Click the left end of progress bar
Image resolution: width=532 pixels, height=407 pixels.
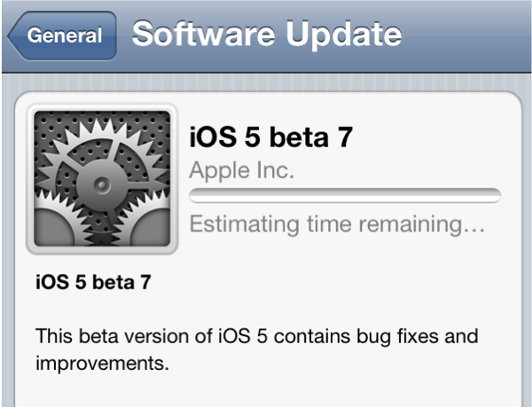point(195,196)
